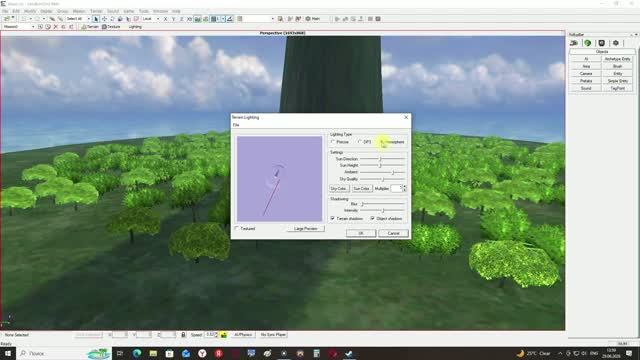The width and height of the screenshot is (640, 360).
Task: Click the Sun Direction slider
Action: click(x=382, y=159)
